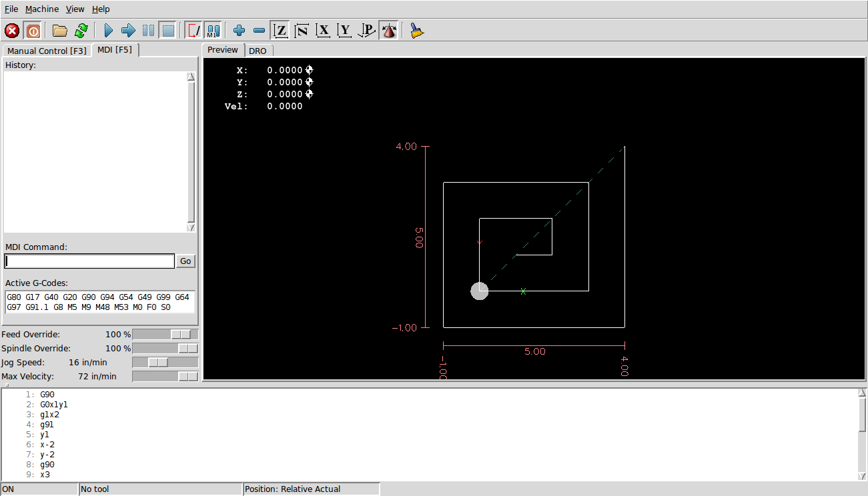
Task: Toggle drag and rotate mode icon
Action: 388,31
